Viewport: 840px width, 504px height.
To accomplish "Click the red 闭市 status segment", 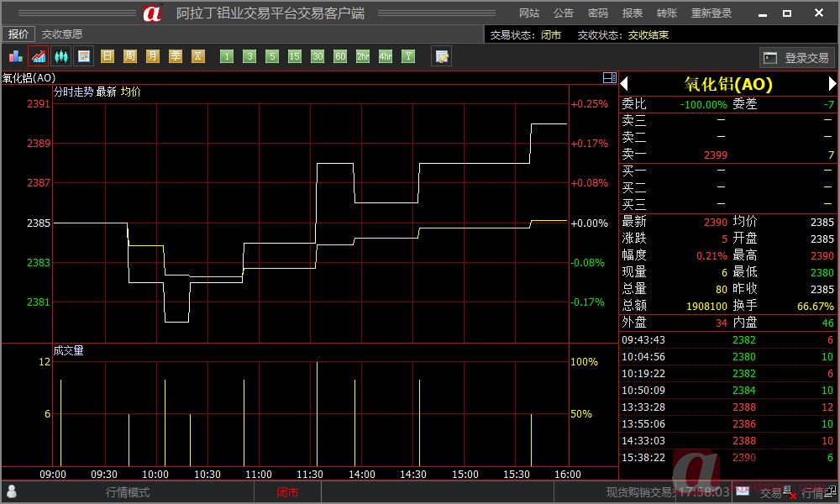I will pos(287,492).
